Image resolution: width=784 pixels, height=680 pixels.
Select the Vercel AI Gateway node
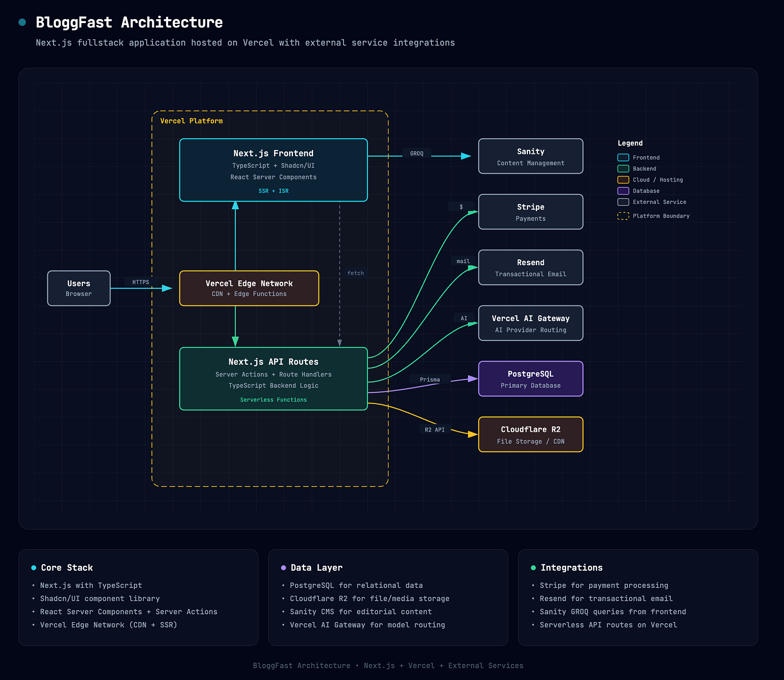[x=531, y=323]
